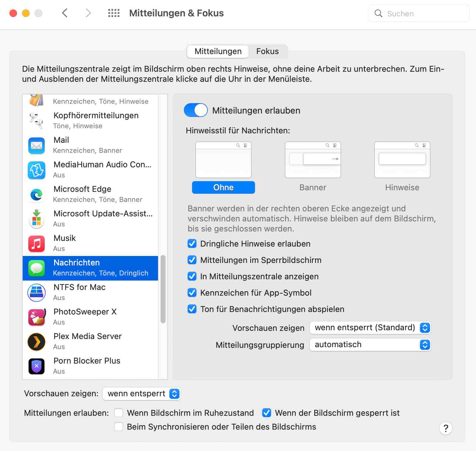Select the PhotoSweeper X row label

click(85, 312)
